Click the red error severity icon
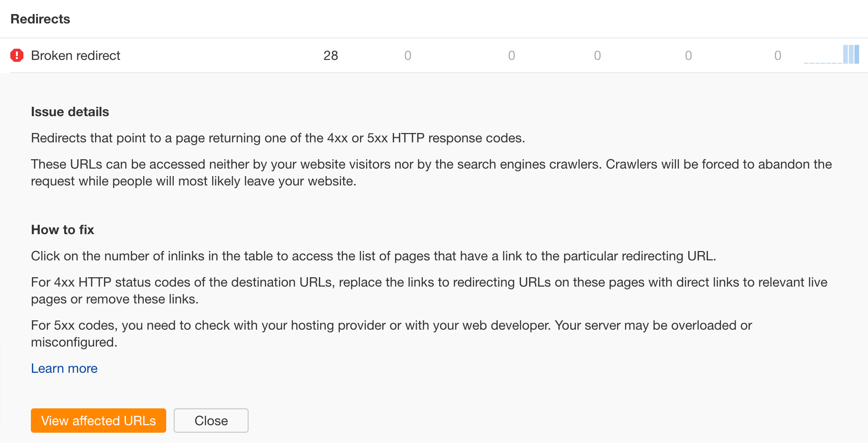Viewport: 868px width, 443px height. pos(17,55)
